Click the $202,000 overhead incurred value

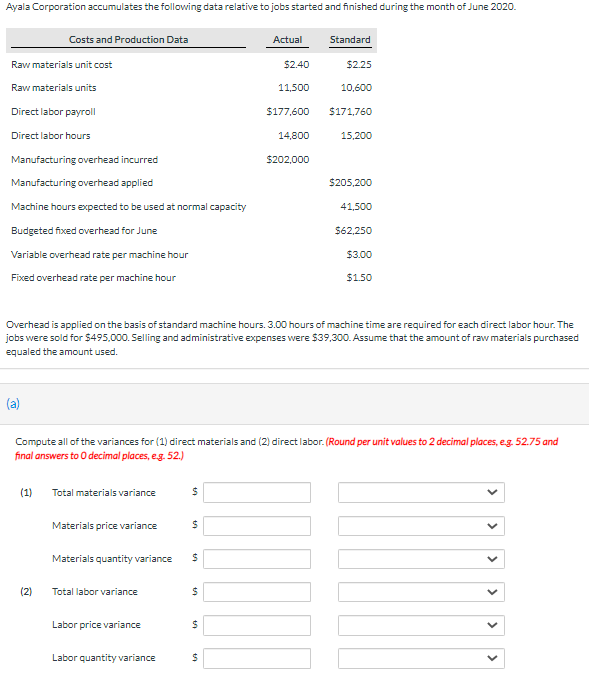(288, 159)
